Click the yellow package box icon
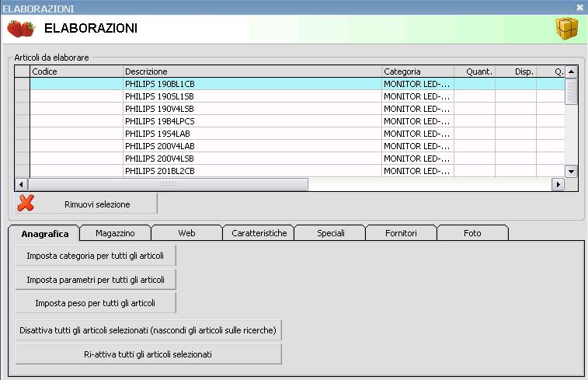 pyautogui.click(x=566, y=29)
